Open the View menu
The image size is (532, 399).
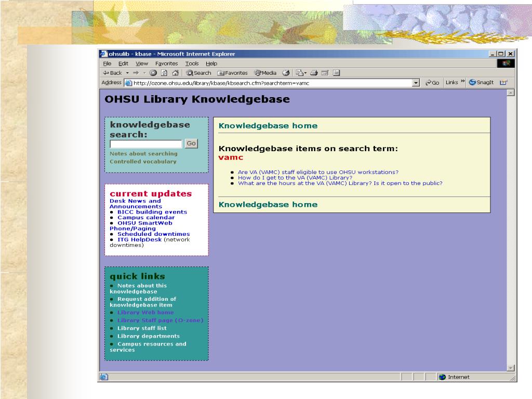click(x=142, y=63)
